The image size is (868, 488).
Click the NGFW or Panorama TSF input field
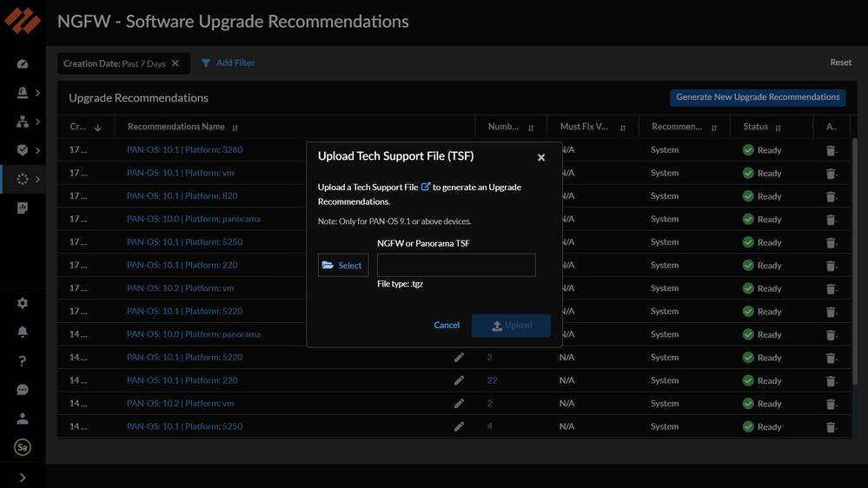coord(456,265)
